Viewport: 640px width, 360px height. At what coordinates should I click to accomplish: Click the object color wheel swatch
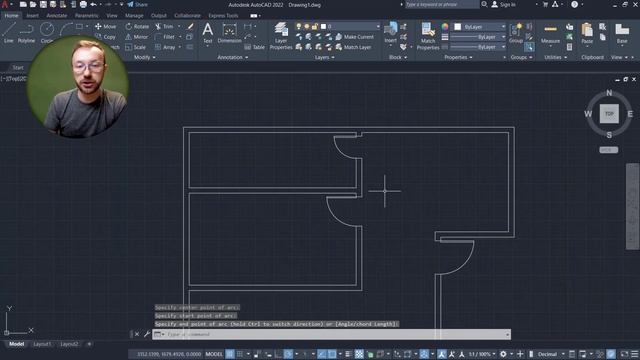[445, 27]
